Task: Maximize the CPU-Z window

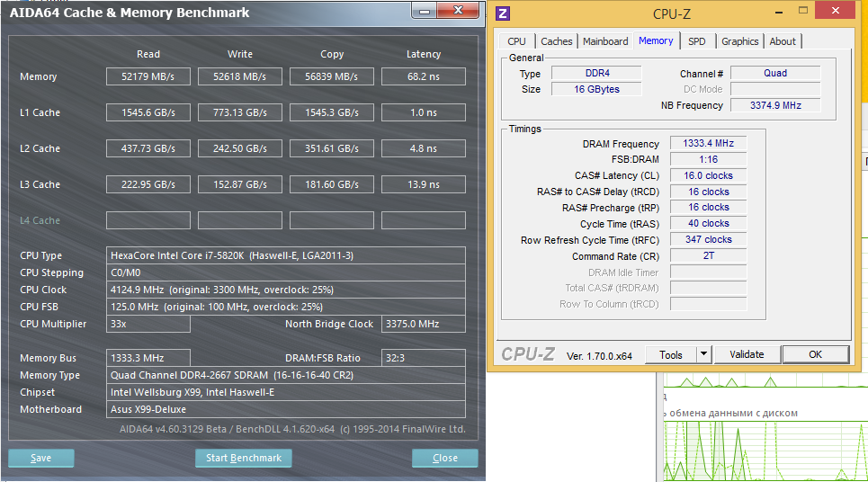Action: point(803,11)
